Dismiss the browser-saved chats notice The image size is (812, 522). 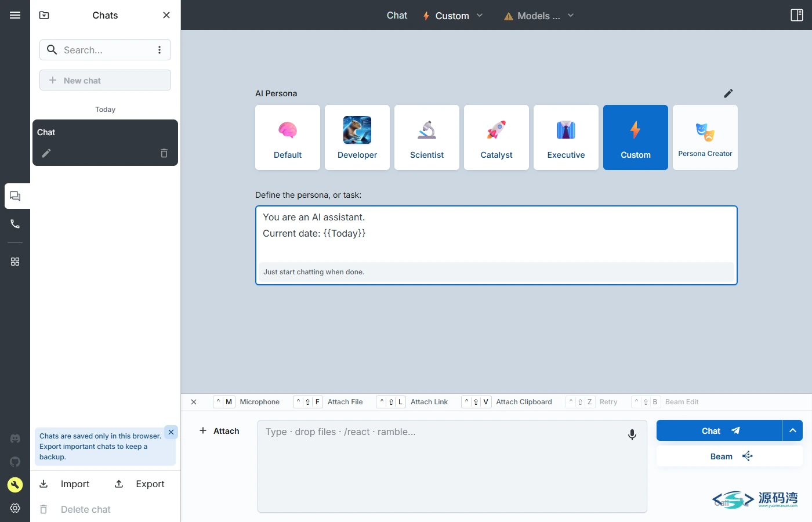171,432
